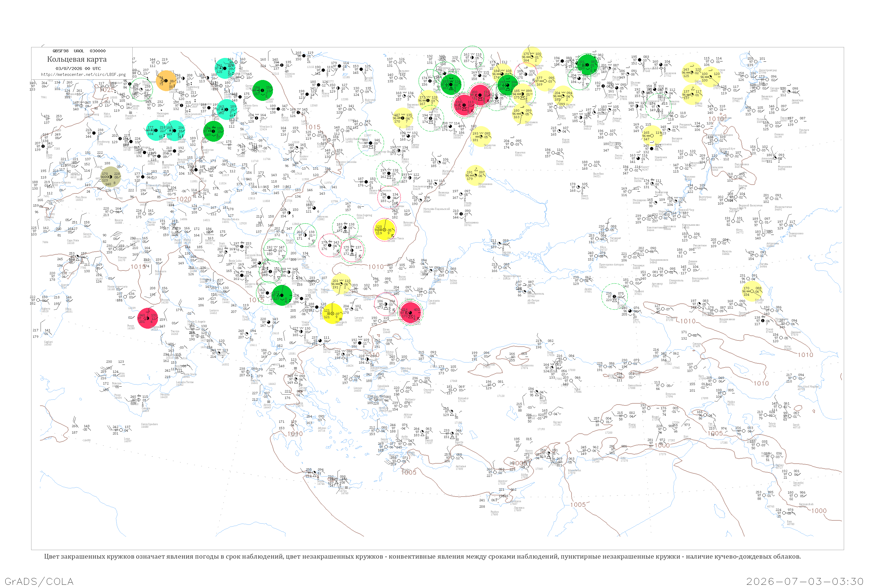Image resolution: width=882 pixels, height=588 pixels.
Task: Click the 'Murska Sobota' station label
Action: [230, 219]
